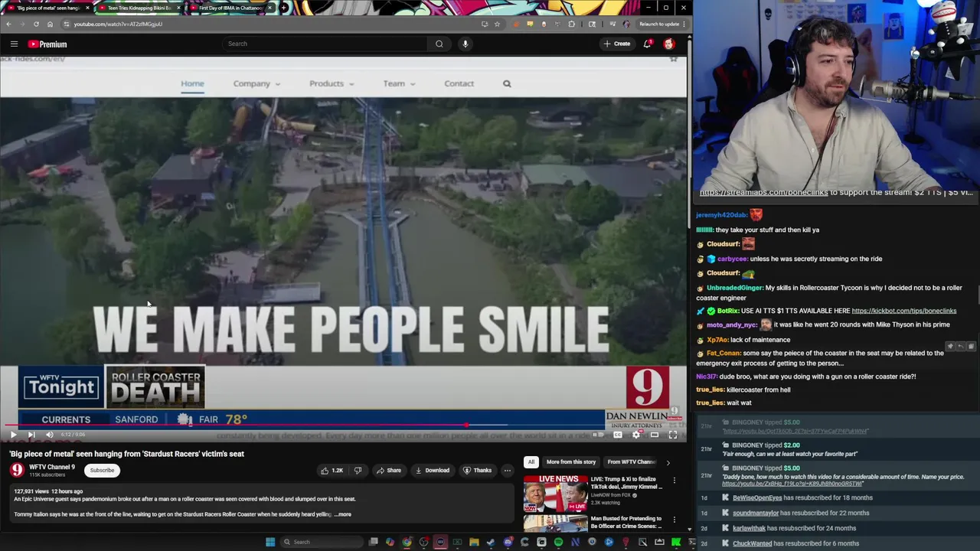The height and width of the screenshot is (551, 980).
Task: Open LIVE Trump & Xi video thumbnail
Action: [555, 494]
